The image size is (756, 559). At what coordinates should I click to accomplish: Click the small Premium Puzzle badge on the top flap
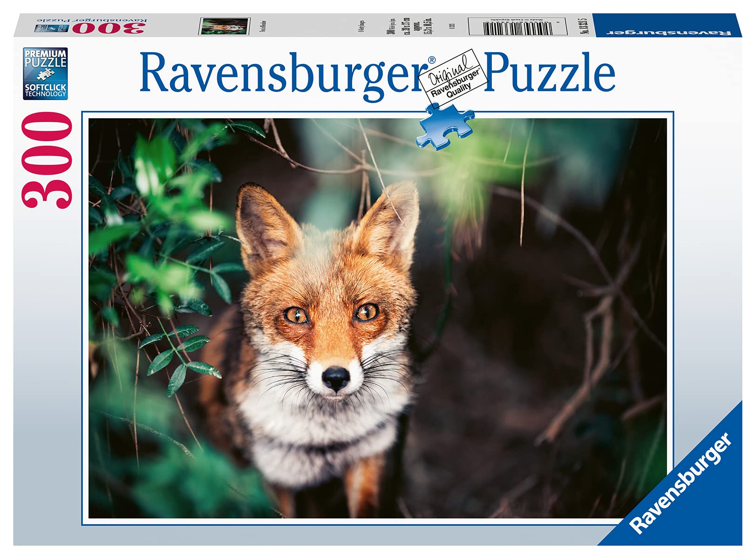tap(52, 28)
